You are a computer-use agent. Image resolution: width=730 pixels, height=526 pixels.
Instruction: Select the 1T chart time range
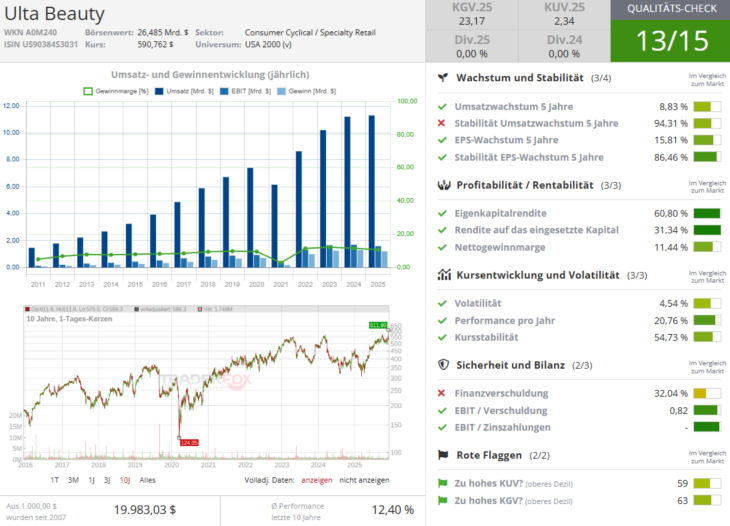tap(54, 480)
